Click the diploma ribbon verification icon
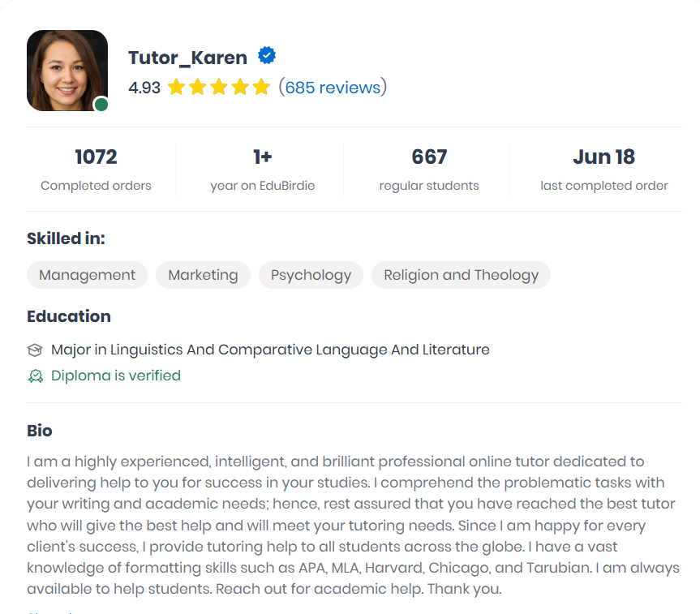The image size is (700, 614). coord(35,376)
